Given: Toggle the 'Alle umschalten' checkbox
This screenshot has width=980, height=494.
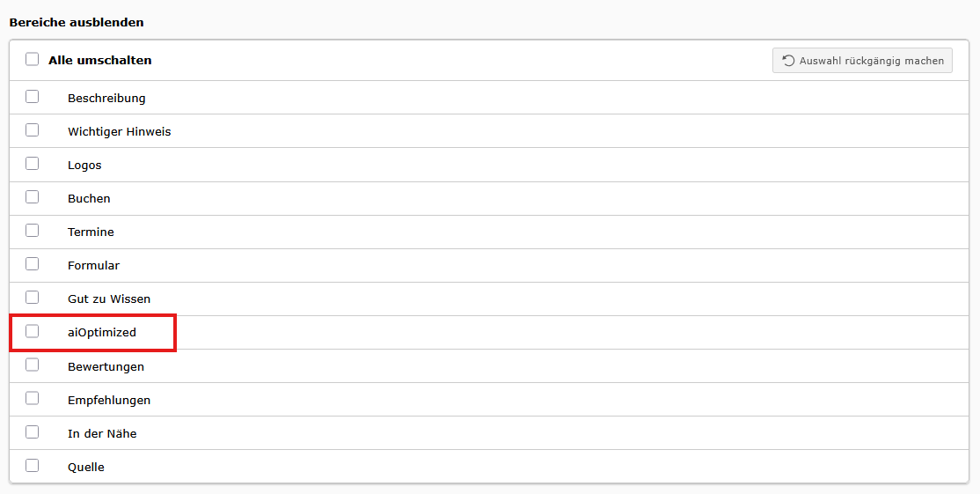Looking at the screenshot, I should point(33,60).
